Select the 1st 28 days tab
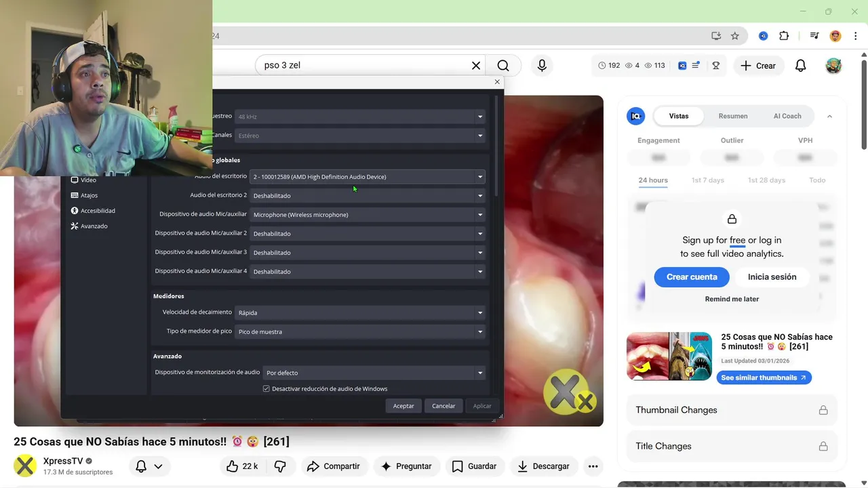The height and width of the screenshot is (488, 868). [766, 180]
